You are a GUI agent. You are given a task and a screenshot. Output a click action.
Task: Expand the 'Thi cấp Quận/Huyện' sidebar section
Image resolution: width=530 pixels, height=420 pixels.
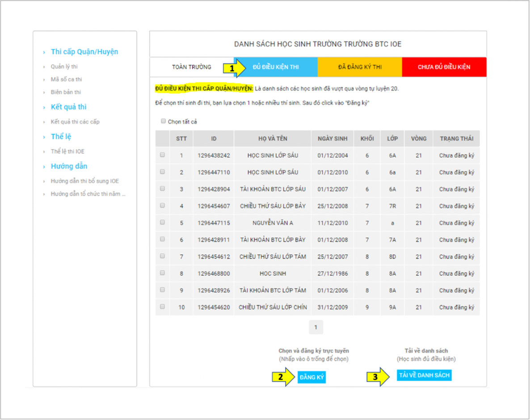pos(84,52)
